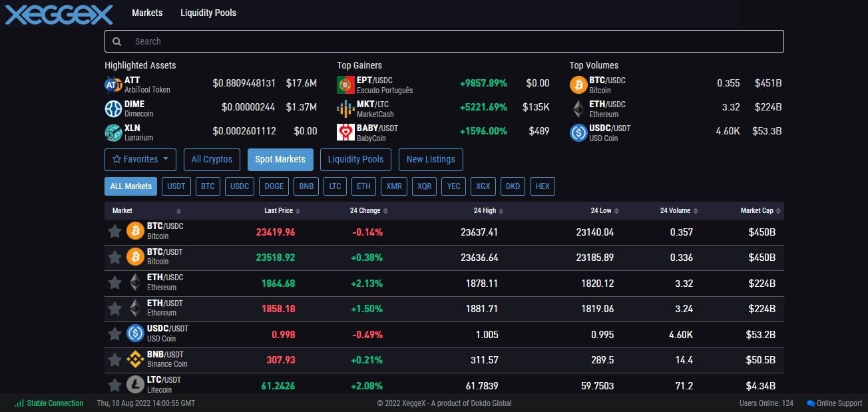
Task: Click the BabyCoin icon in Top Gainers
Action: (x=345, y=131)
